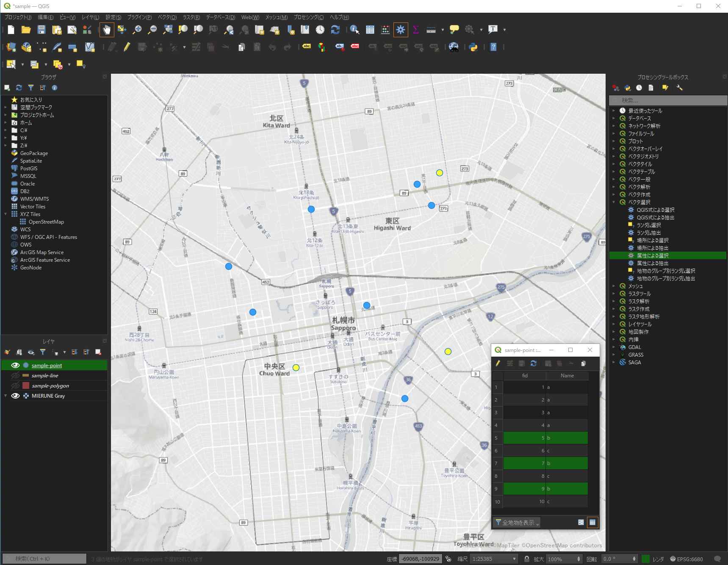Toggle the scale lock icon
The height and width of the screenshot is (565, 728).
526,559
